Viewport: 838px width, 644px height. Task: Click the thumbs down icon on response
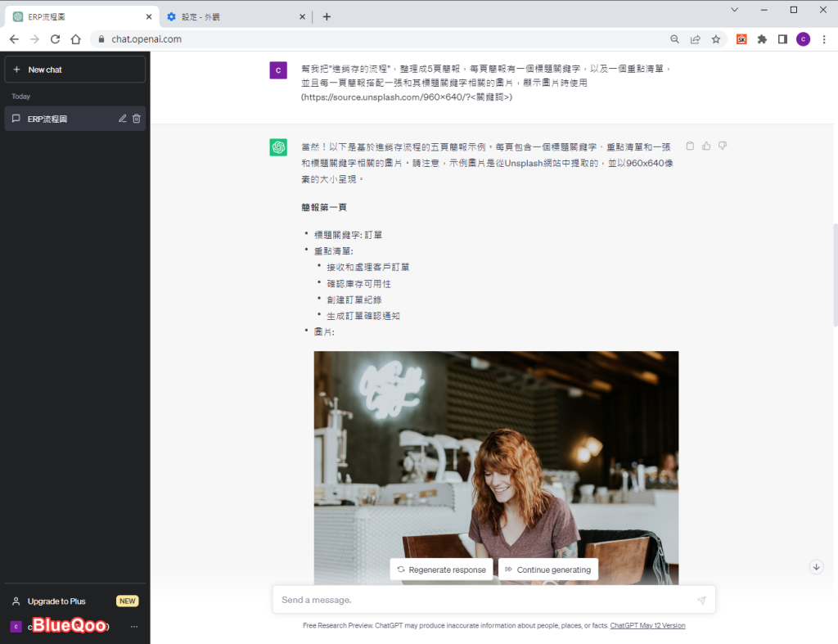click(x=723, y=146)
